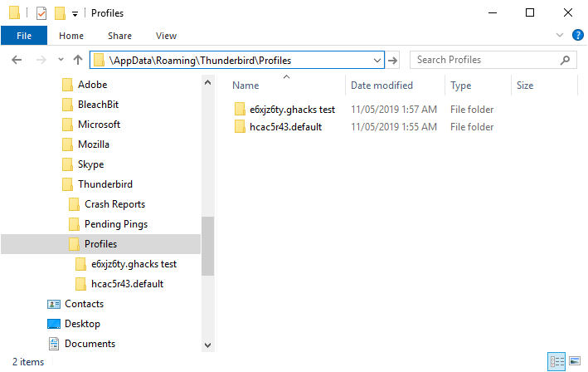Sort by the Name column header
Viewport: 588px width, 372px height.
click(246, 86)
